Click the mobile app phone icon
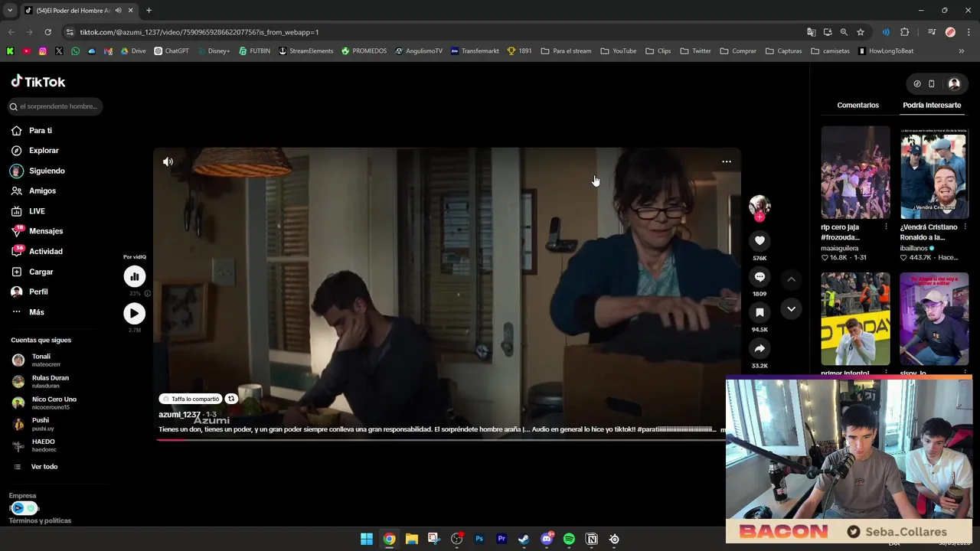This screenshot has height=551, width=980. (x=931, y=83)
